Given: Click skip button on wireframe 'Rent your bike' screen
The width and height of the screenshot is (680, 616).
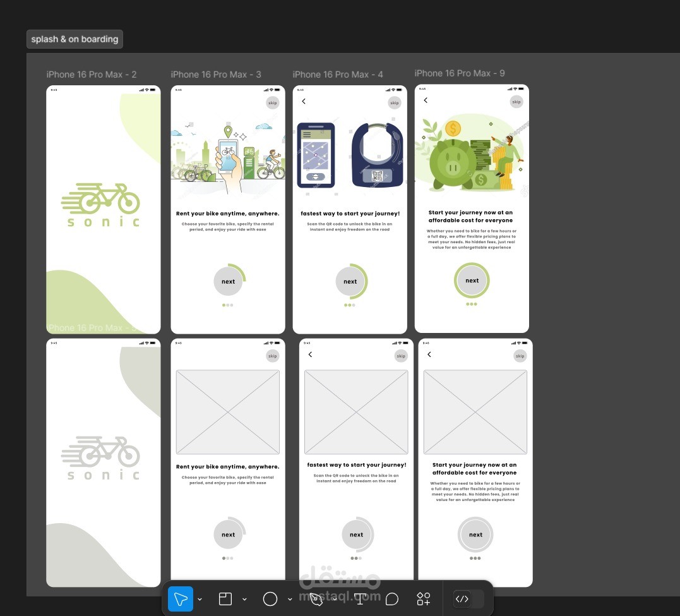Looking at the screenshot, I should click(272, 356).
